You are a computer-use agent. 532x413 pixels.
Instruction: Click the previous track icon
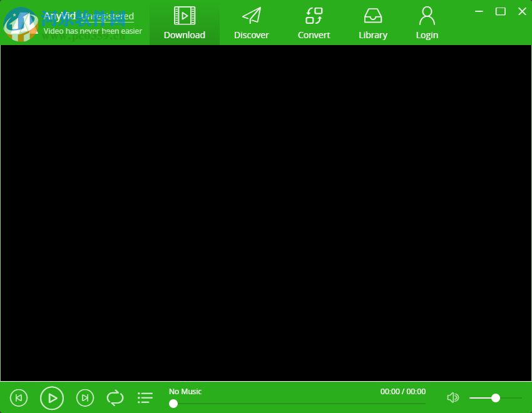pos(19,397)
